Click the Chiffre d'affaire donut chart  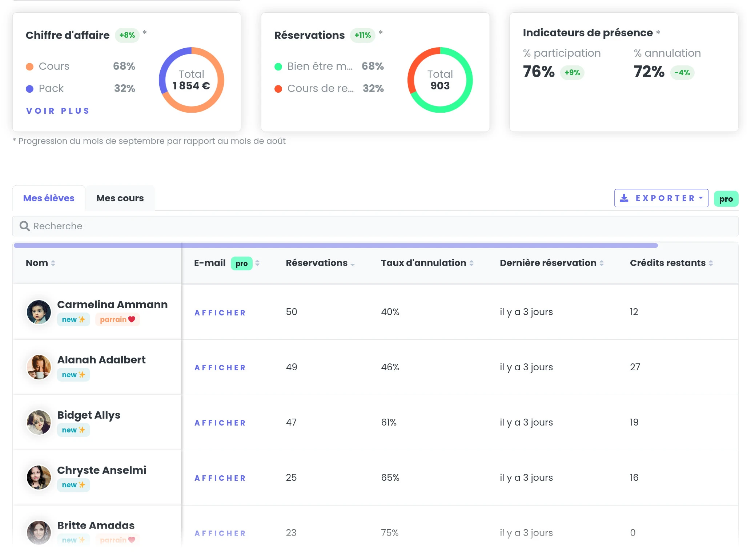click(x=191, y=80)
